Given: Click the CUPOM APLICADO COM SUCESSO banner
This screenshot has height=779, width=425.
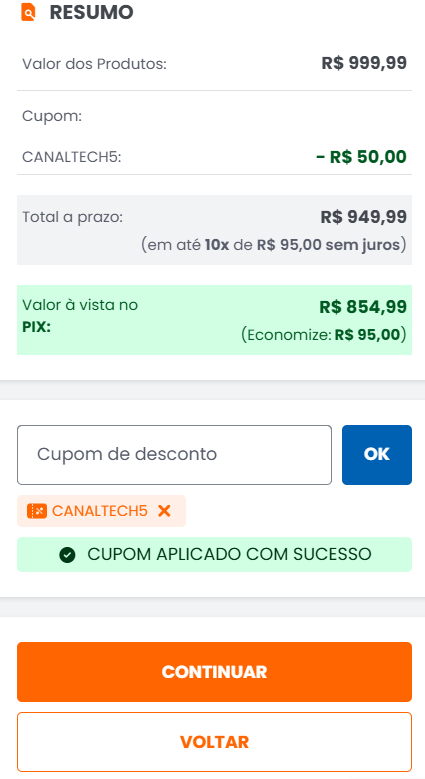Looking at the screenshot, I should 214,554.
